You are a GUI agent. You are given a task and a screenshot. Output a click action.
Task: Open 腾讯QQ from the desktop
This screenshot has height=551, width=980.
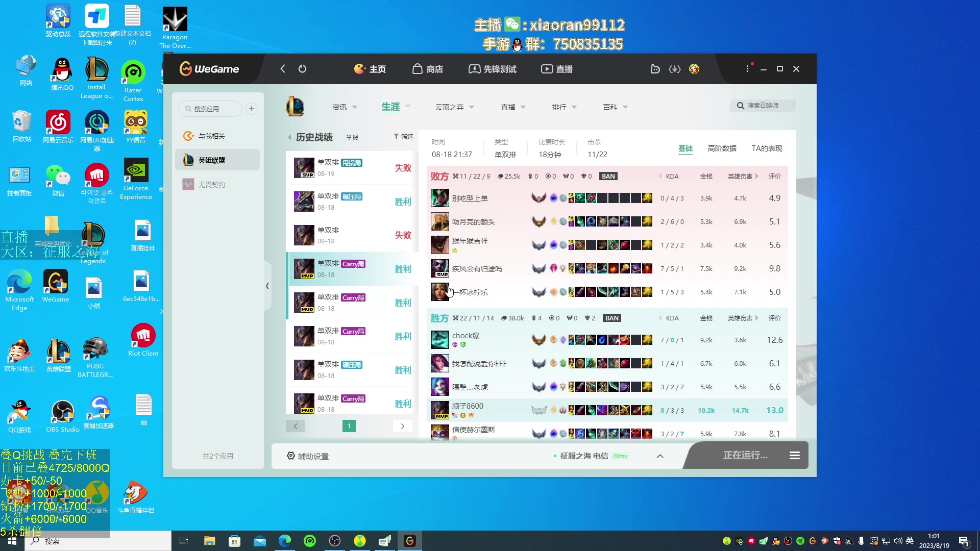pyautogui.click(x=62, y=74)
